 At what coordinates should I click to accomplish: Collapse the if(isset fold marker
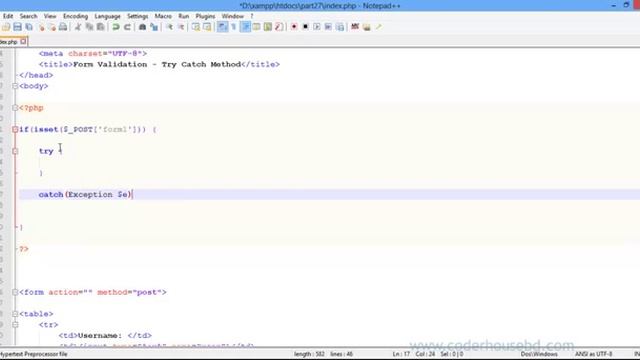click(15, 129)
